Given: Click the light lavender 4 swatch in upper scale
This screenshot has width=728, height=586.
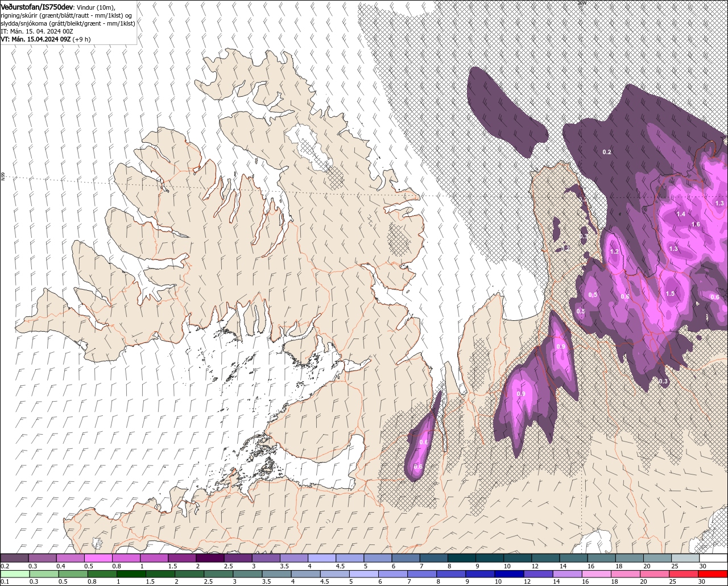Looking at the screenshot, I should (x=321, y=558).
